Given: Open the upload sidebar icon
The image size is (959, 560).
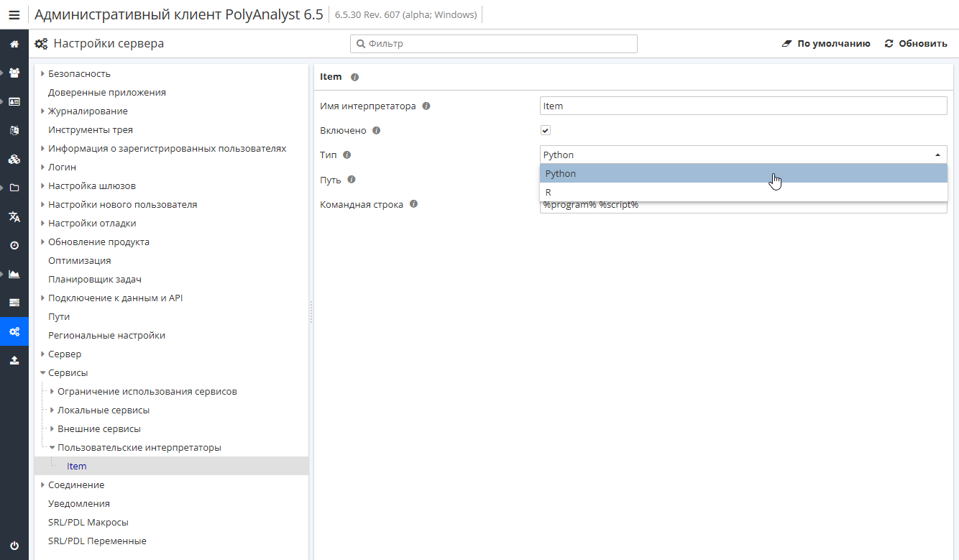Looking at the screenshot, I should 14,360.
